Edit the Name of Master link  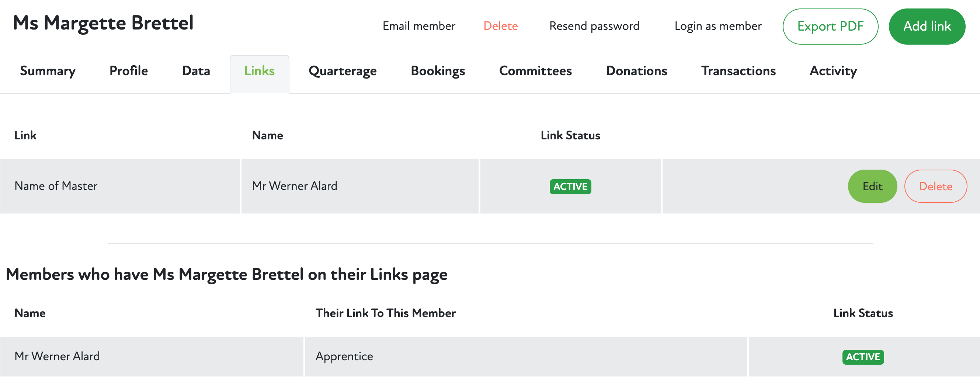click(x=872, y=187)
